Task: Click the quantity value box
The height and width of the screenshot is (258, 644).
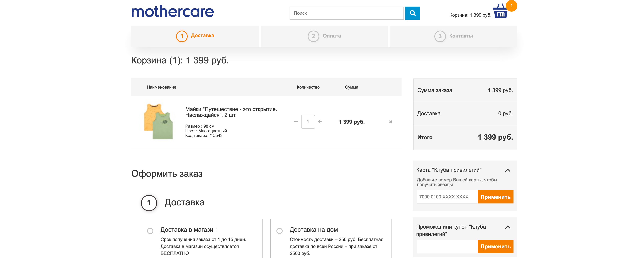Action: [308, 122]
